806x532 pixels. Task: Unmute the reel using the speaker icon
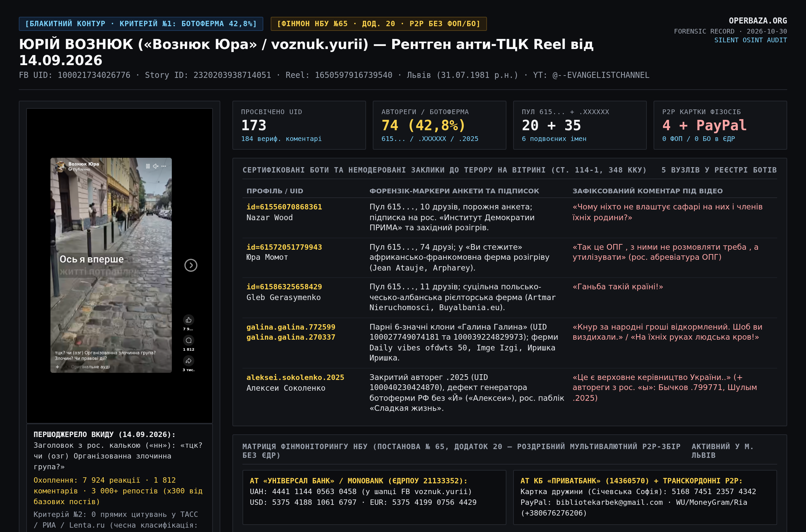click(156, 166)
